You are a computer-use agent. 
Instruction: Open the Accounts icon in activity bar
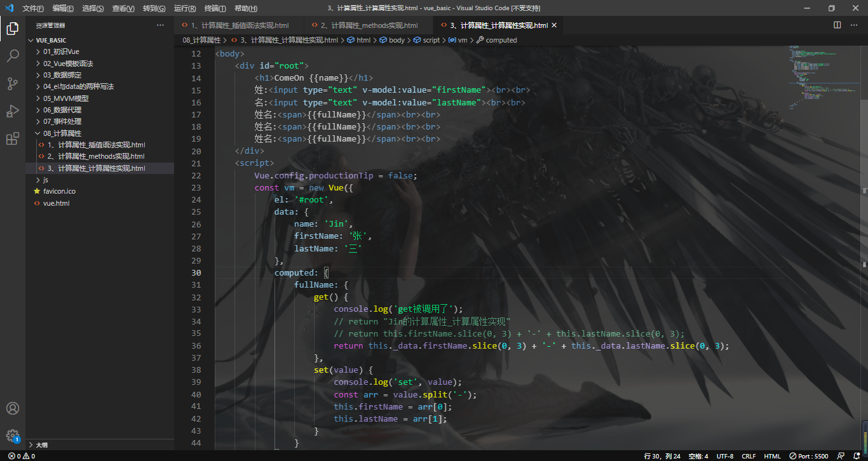[x=12, y=408]
